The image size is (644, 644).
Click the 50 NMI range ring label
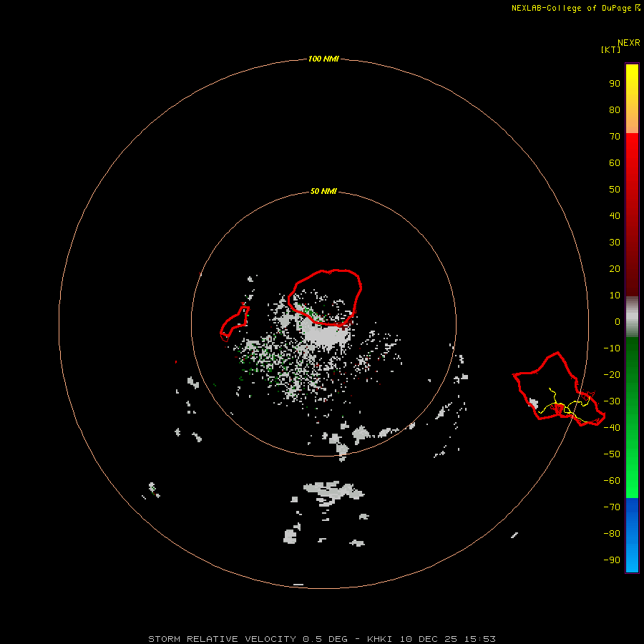point(323,191)
